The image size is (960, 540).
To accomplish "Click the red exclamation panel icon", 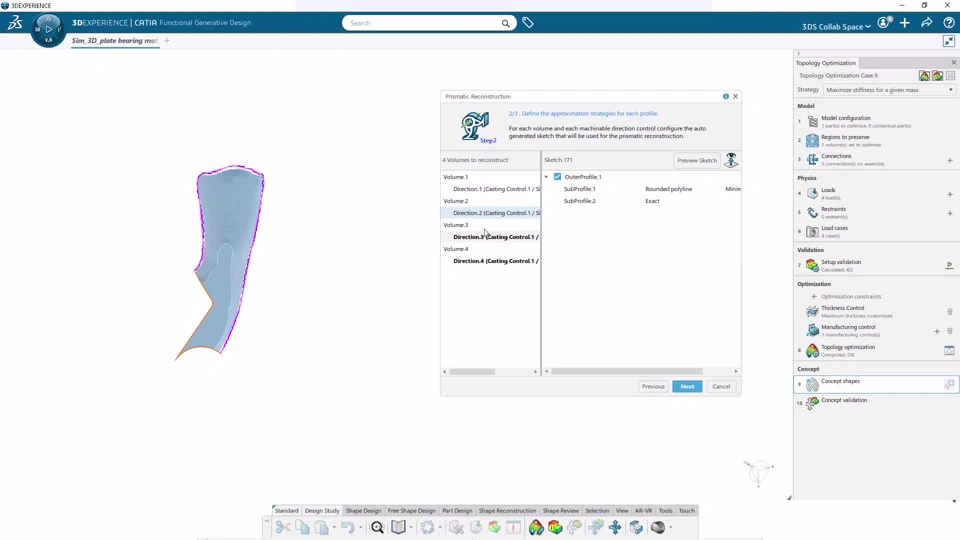I will coord(514,527).
